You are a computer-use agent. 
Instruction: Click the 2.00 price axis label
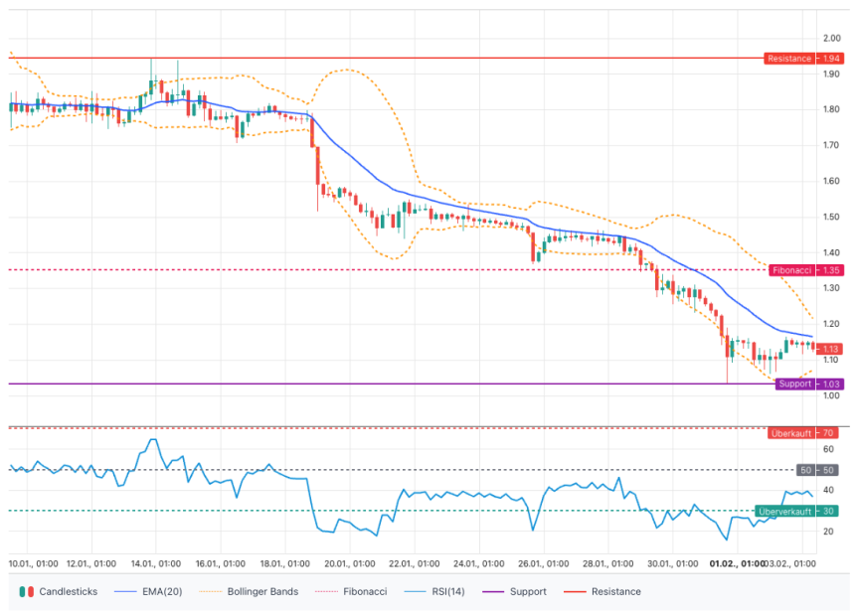[831, 38]
